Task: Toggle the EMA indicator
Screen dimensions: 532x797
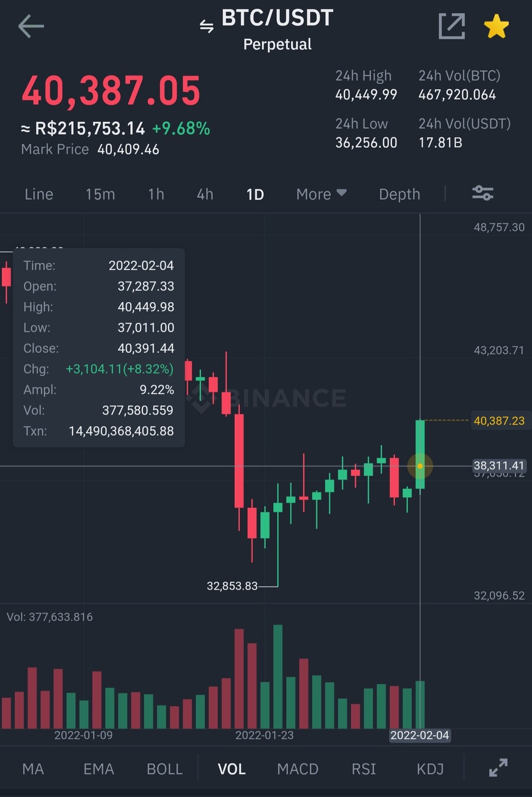Action: point(99,769)
